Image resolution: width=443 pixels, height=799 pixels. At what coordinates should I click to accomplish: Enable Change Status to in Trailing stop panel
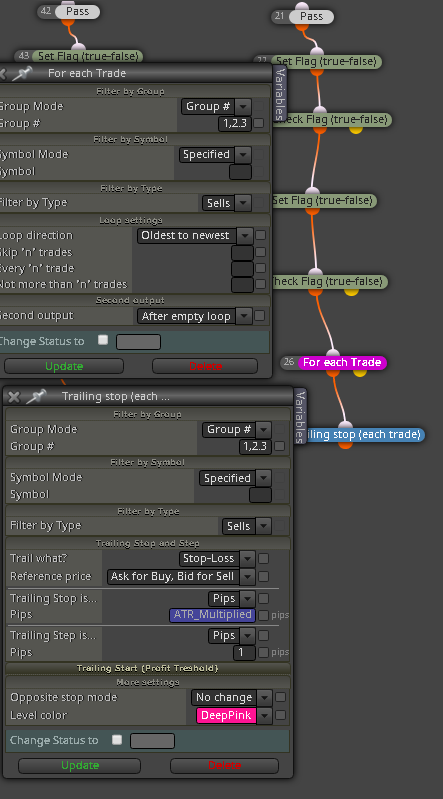tap(117, 739)
